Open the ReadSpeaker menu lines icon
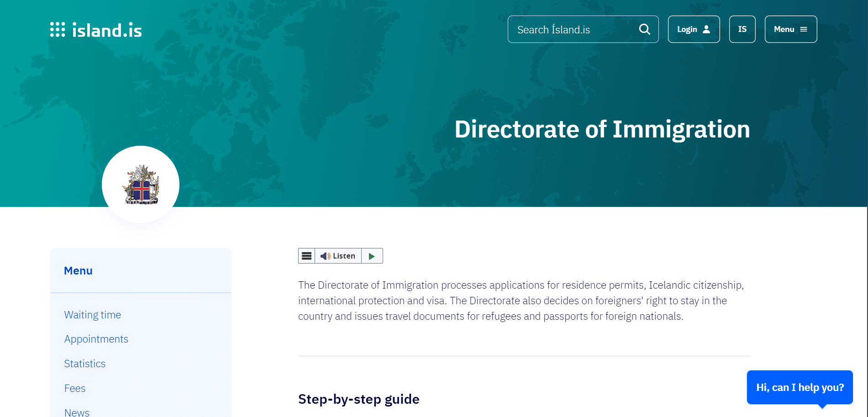 (x=306, y=256)
